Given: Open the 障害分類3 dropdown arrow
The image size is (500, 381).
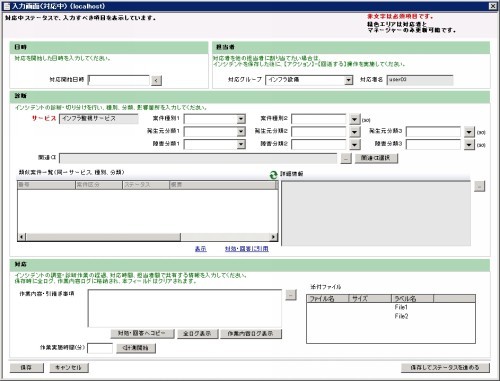Looking at the screenshot, I should [469, 144].
